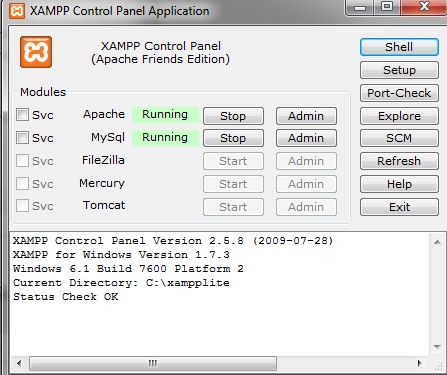Click the 'Status Check OK' log line
Screen dimensions: 447x375
click(66, 297)
